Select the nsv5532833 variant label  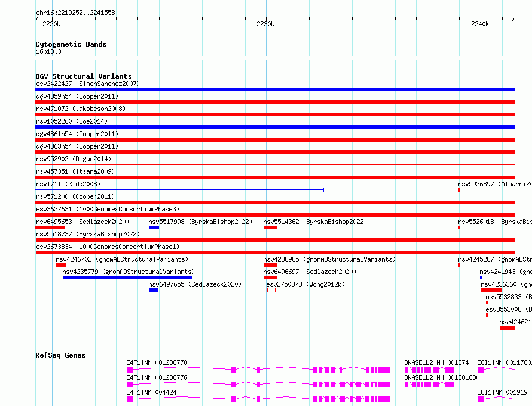tap(509, 297)
